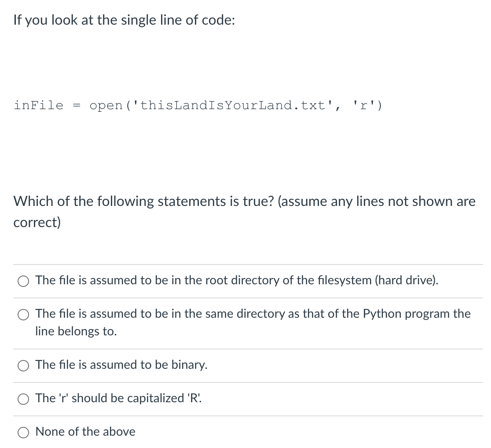Click the question heading starting 'Which of the following'

coord(244,201)
